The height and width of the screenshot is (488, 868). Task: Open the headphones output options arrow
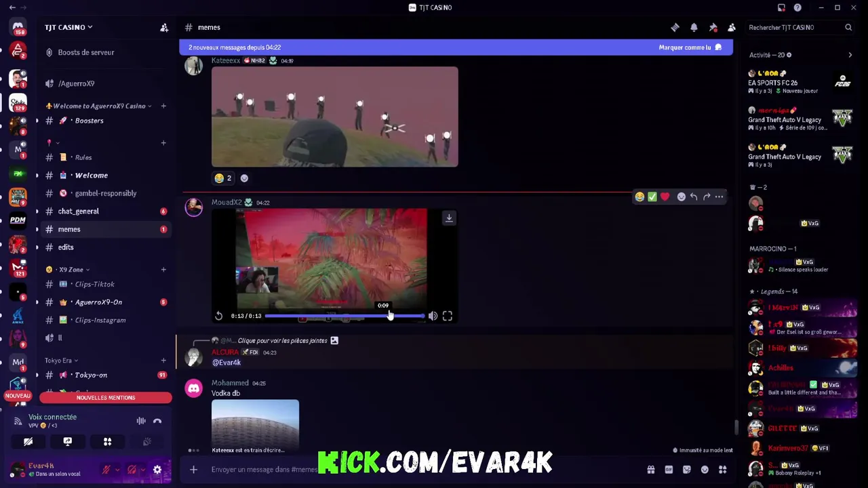tap(143, 470)
